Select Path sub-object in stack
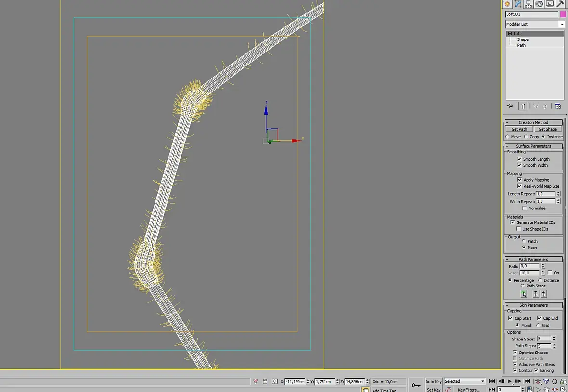Image resolution: width=568 pixels, height=392 pixels. pos(521,45)
